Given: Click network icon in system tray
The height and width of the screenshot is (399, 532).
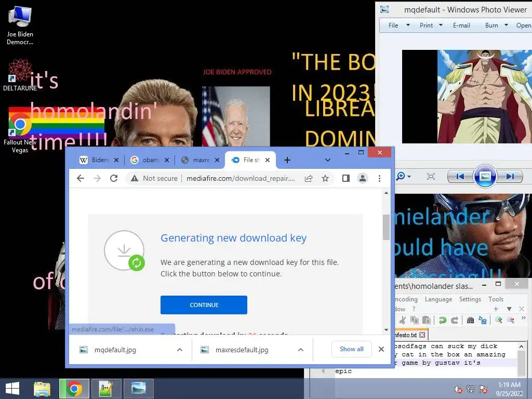Looking at the screenshot, I should (471, 389).
